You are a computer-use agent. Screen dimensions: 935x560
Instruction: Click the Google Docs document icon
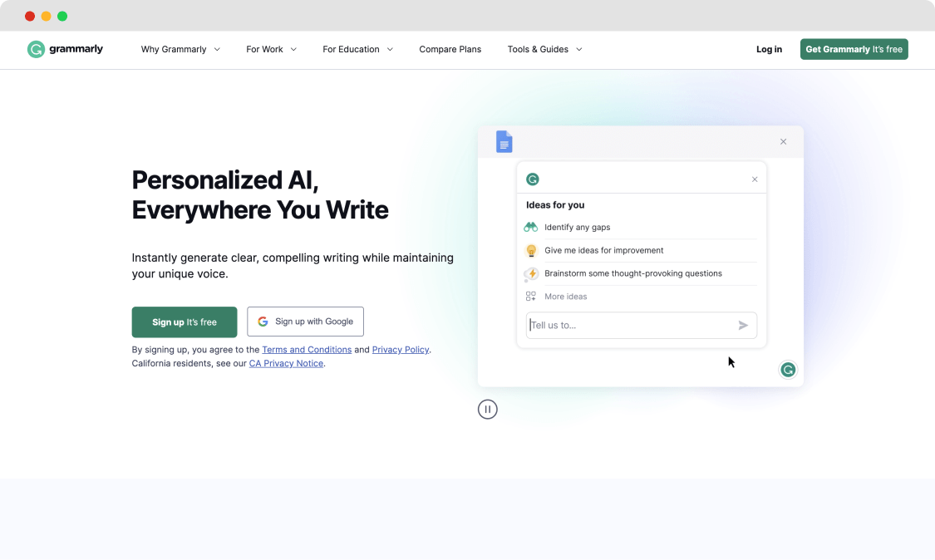[504, 142]
